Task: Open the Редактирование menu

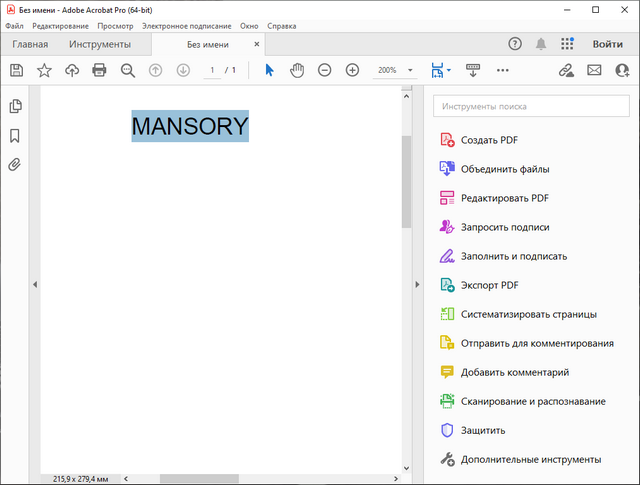Action: tap(60, 25)
